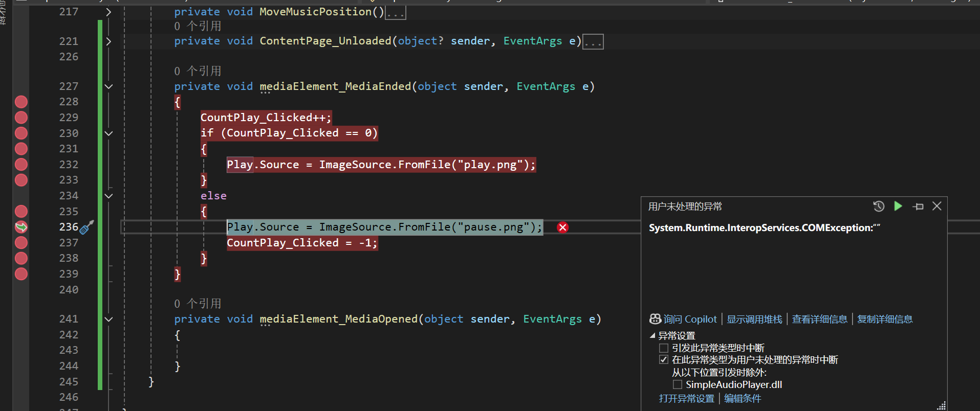The height and width of the screenshot is (411, 980).
Task: Remove the breakpoint on line 228
Action: 21,102
